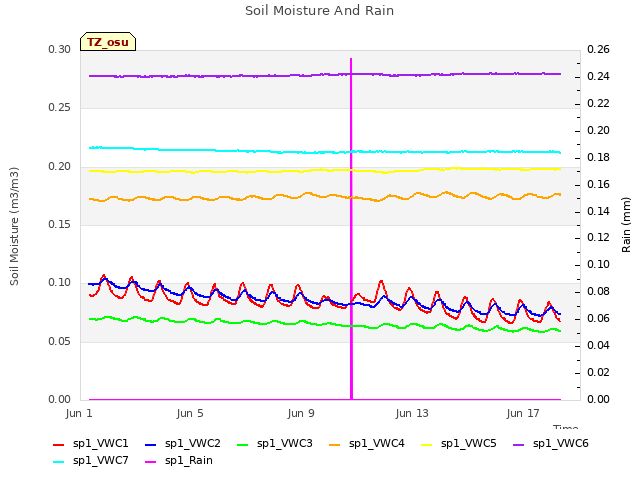Click the cyan sp1_VWC7 legend swatch
This screenshot has height=480, width=640.
point(59,462)
